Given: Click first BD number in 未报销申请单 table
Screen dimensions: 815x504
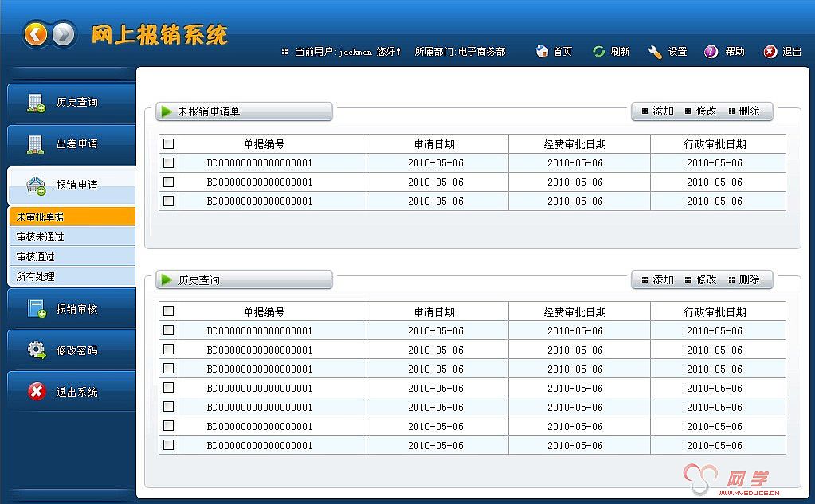Looking at the screenshot, I should click(260, 163).
